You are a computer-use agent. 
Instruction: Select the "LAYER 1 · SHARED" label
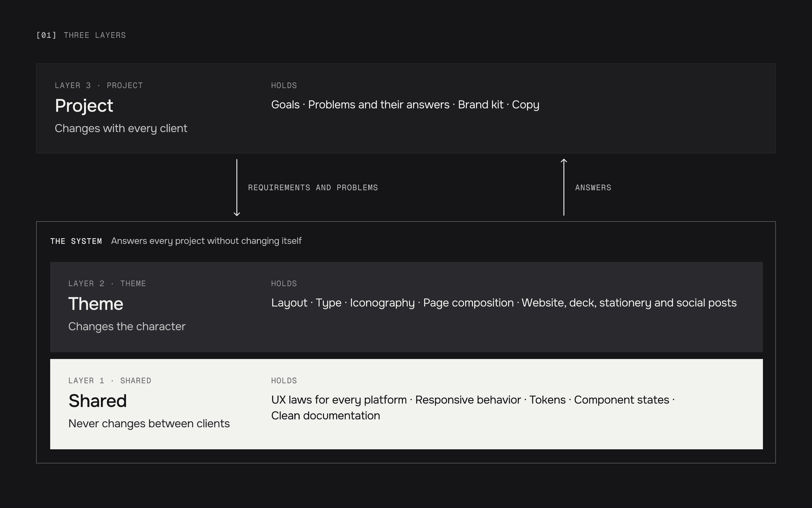point(110,381)
